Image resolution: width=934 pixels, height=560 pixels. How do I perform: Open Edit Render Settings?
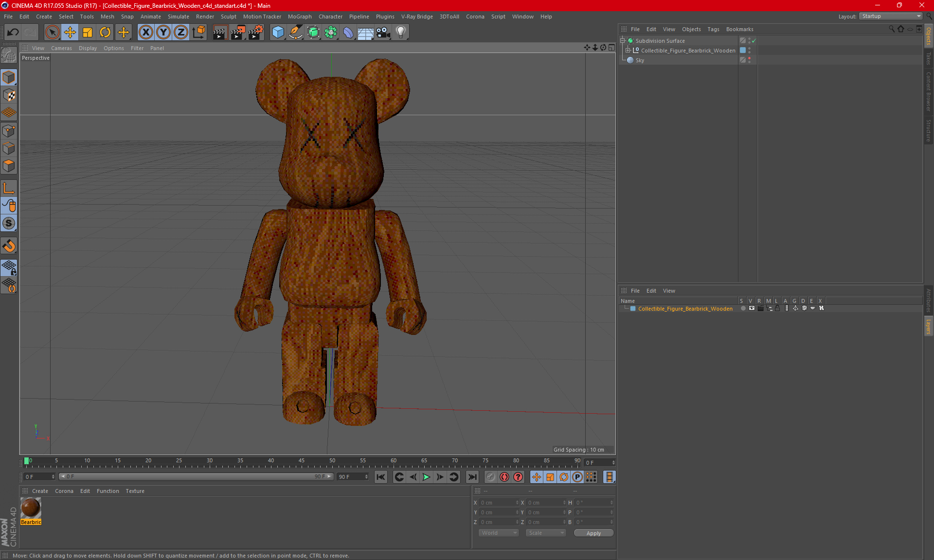[255, 32]
